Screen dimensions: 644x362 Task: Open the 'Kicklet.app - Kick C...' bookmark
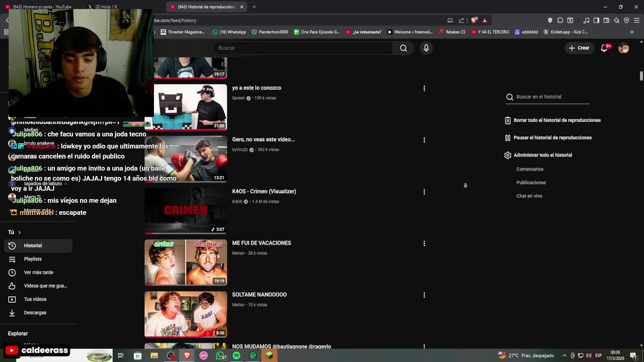(565, 32)
